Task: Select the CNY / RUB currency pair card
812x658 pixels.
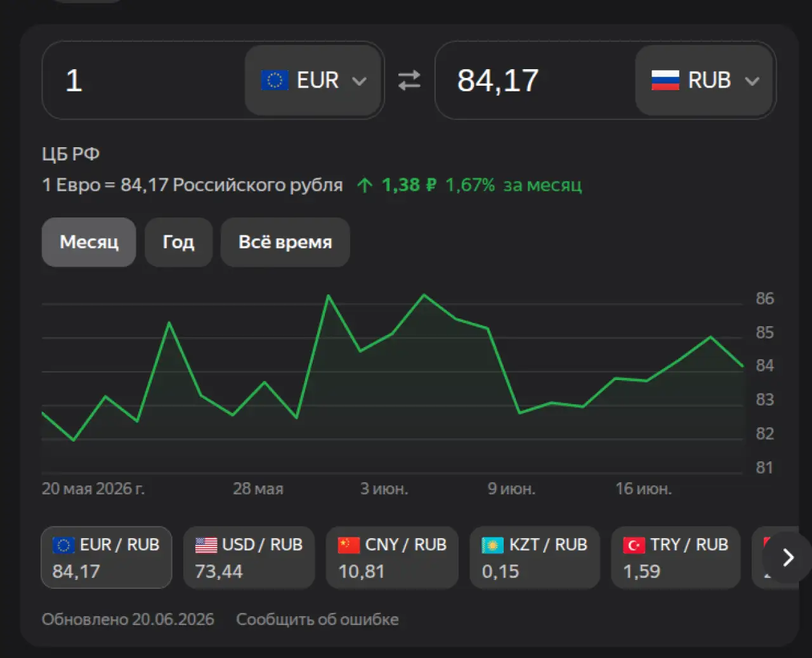Action: pyautogui.click(x=392, y=558)
